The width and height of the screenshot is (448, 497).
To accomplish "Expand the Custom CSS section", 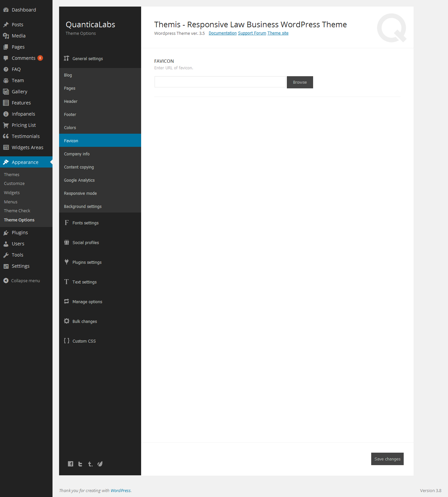I will (x=100, y=341).
